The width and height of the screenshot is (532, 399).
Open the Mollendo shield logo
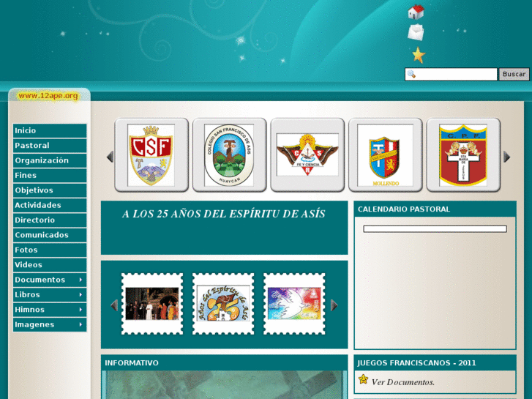coord(386,155)
